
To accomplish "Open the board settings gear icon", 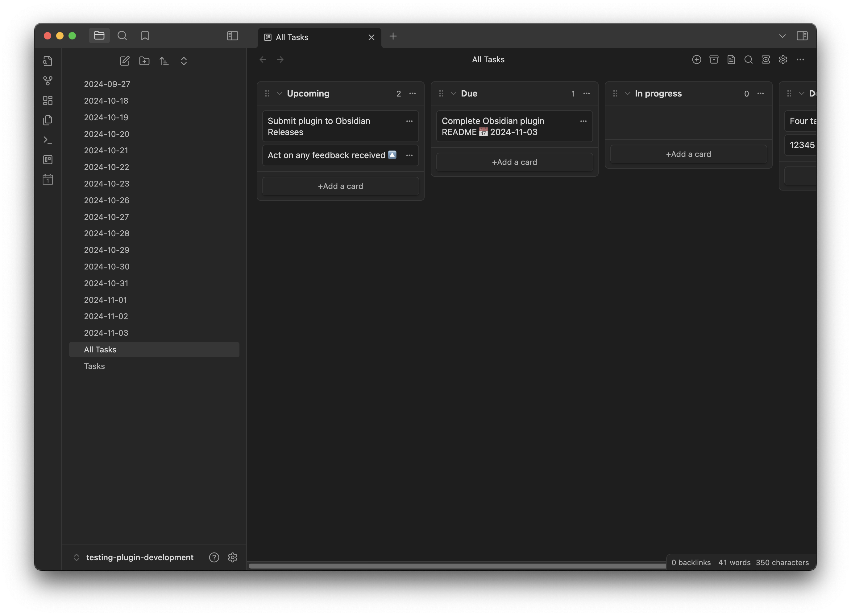I will 783,60.
